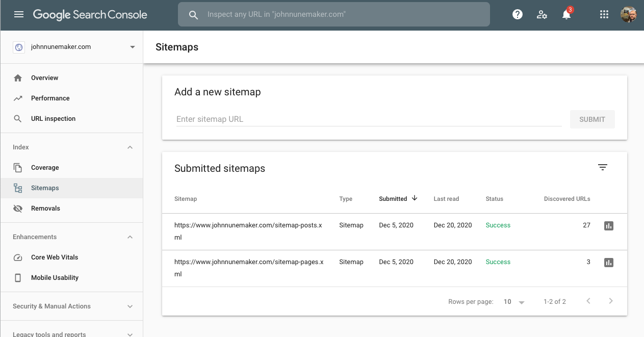Click the Help question mark icon
Image resolution: width=644 pixels, height=337 pixels.
pos(518,15)
